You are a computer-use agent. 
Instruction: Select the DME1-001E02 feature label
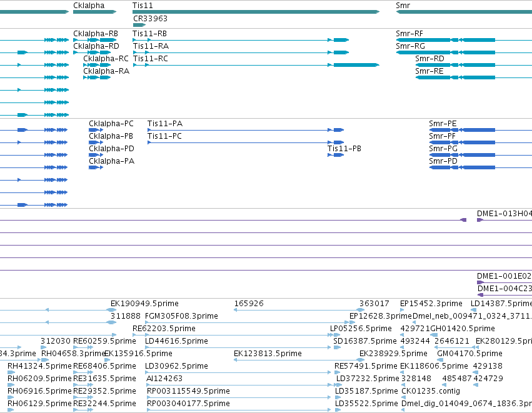pos(504,276)
